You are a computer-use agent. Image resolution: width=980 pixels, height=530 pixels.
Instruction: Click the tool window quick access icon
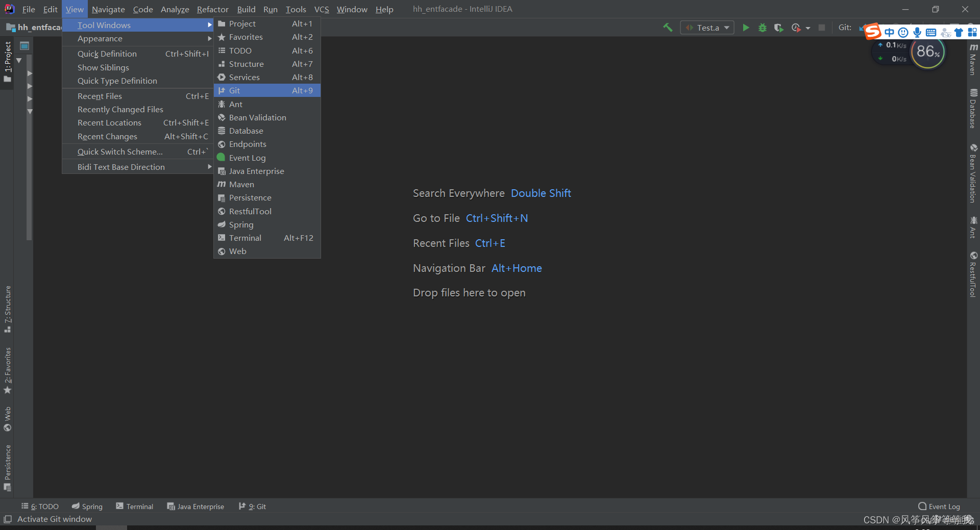pyautogui.click(x=7, y=519)
